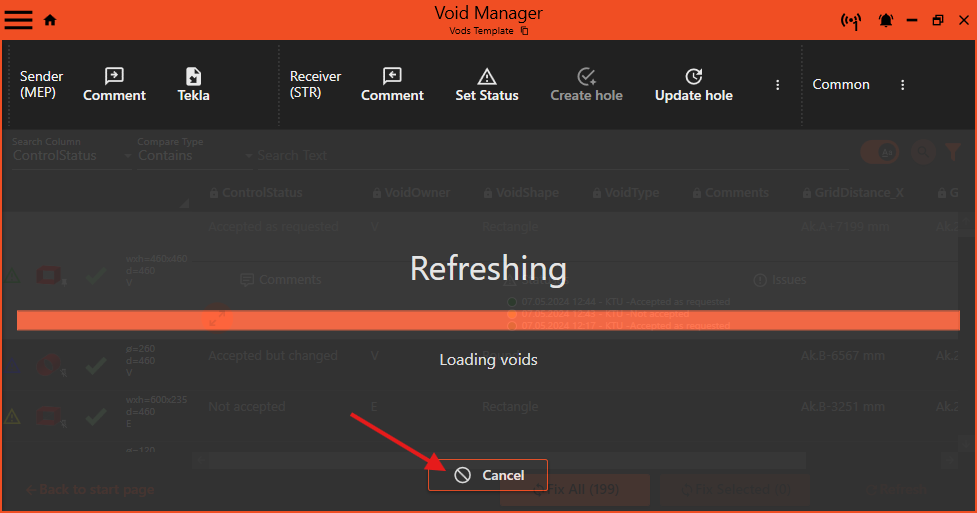Copy the Voids Template name icon

click(525, 31)
